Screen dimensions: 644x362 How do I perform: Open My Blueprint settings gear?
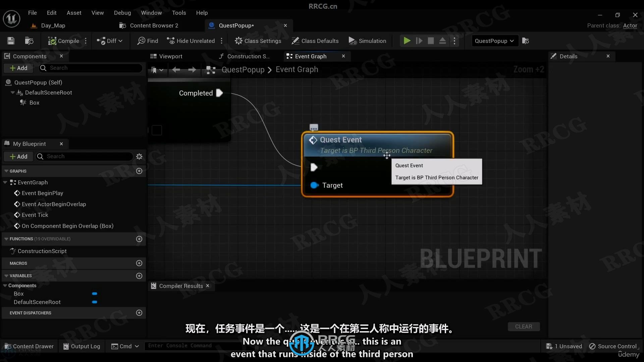(x=139, y=157)
